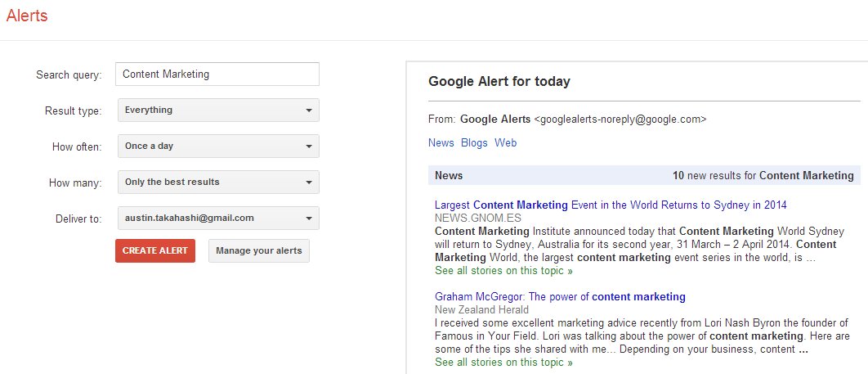Expand the How often dropdown
Image resolution: width=868 pixels, height=374 pixels.
coord(218,146)
